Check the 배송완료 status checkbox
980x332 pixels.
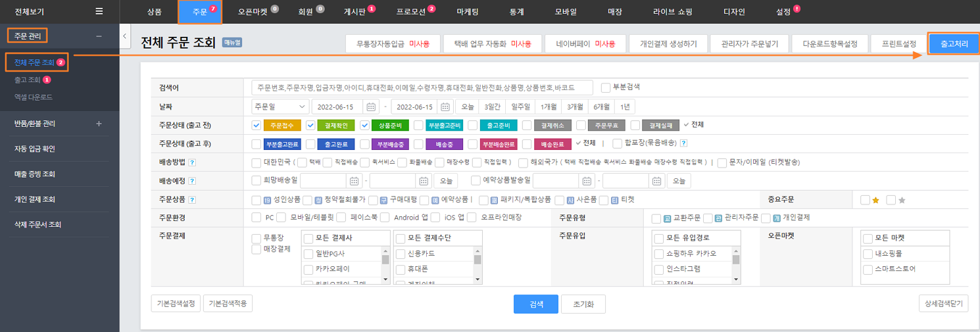[x=527, y=143]
